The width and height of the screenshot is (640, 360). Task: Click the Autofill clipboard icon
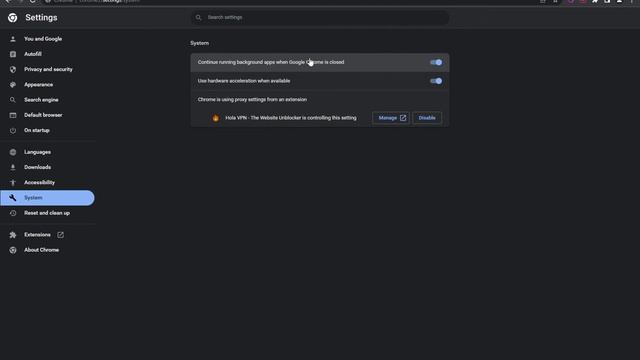pyautogui.click(x=13, y=54)
